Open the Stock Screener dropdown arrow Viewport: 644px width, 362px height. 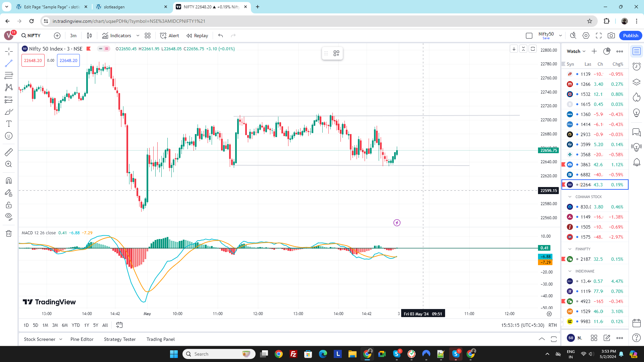[x=61, y=339]
